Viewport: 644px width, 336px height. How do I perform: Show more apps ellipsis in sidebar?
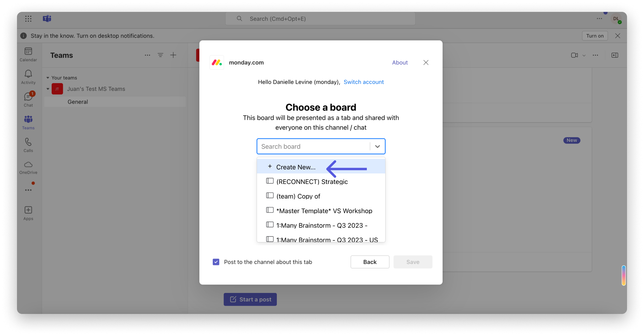click(29, 190)
